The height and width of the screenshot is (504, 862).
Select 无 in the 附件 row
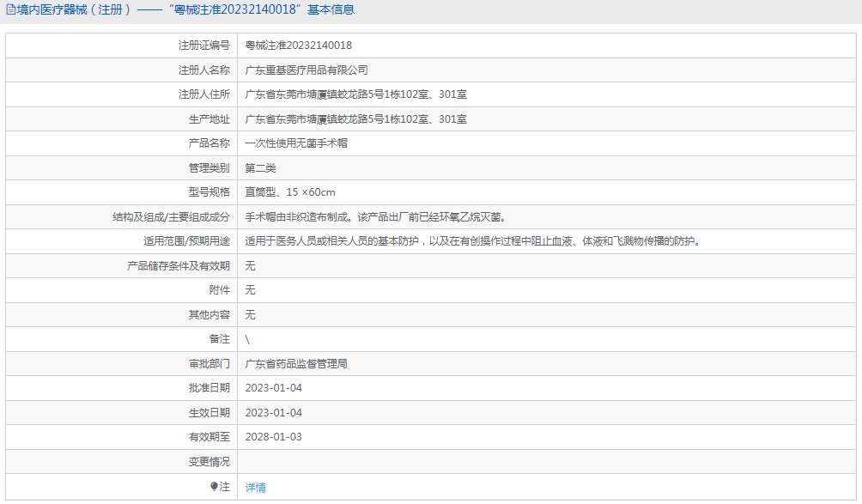pyautogui.click(x=250, y=290)
